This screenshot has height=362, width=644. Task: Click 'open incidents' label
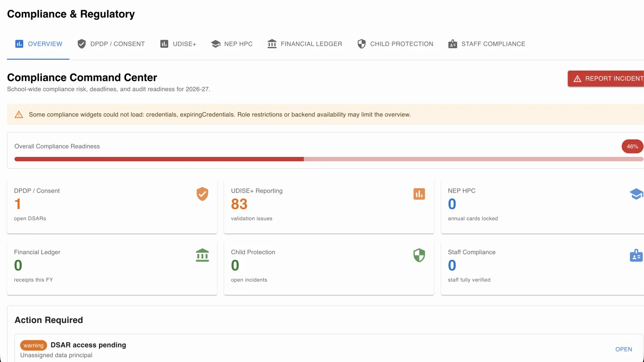pos(249,280)
